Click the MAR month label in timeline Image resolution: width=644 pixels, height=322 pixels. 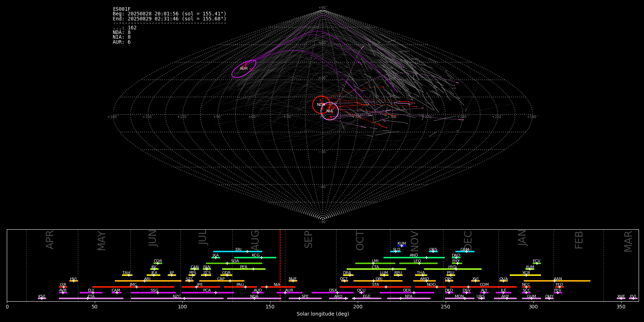click(x=628, y=241)
